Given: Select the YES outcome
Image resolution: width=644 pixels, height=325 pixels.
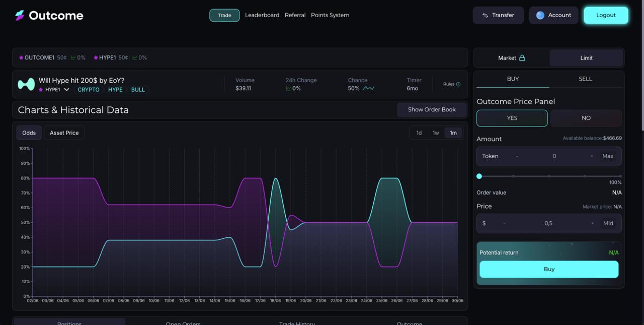Looking at the screenshot, I should pyautogui.click(x=512, y=118).
